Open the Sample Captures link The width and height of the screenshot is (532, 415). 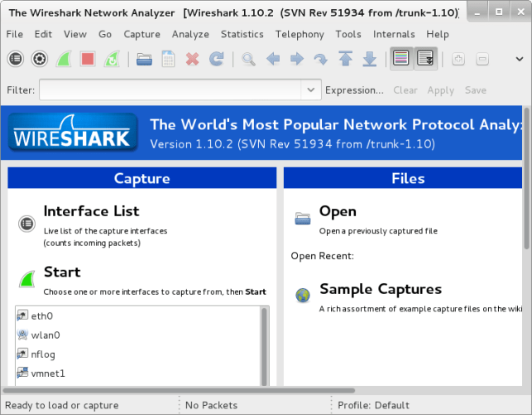381,289
